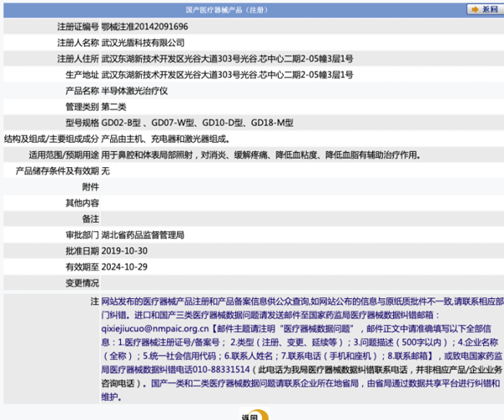The image size is (504, 420).
Task: Click the approval department 湖北省药品监督管理局
Action: pyautogui.click(x=143, y=235)
